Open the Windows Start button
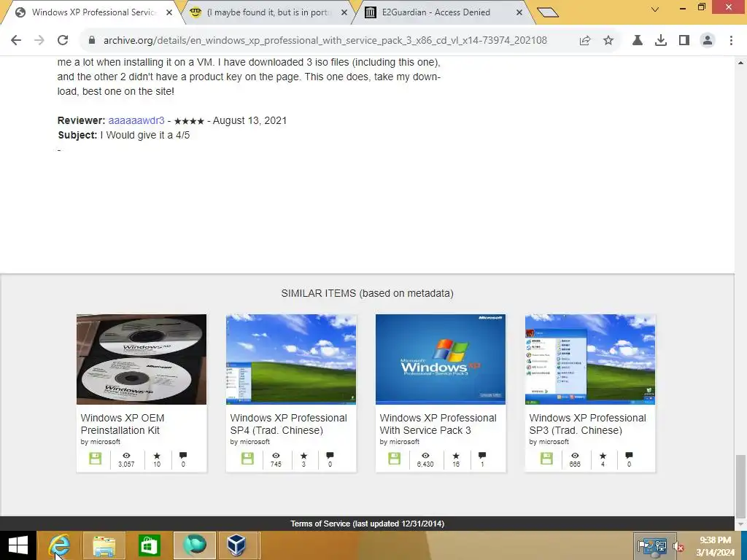This screenshot has width=747, height=560. click(18, 545)
